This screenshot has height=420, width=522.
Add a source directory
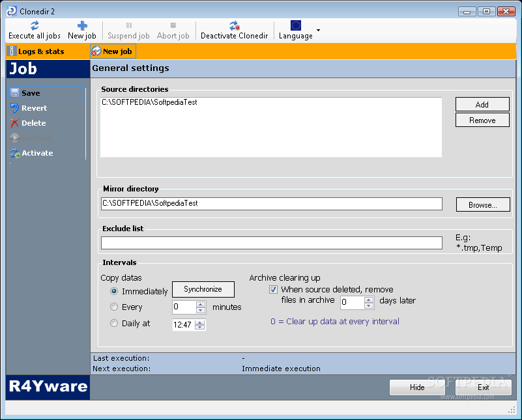482,104
